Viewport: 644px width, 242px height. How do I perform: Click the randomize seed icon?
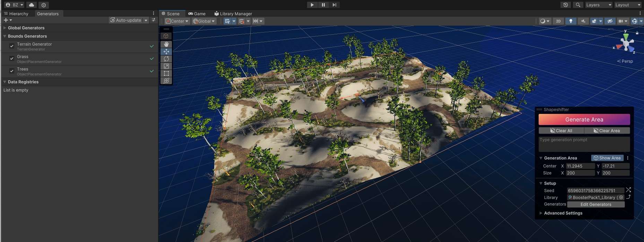628,190
